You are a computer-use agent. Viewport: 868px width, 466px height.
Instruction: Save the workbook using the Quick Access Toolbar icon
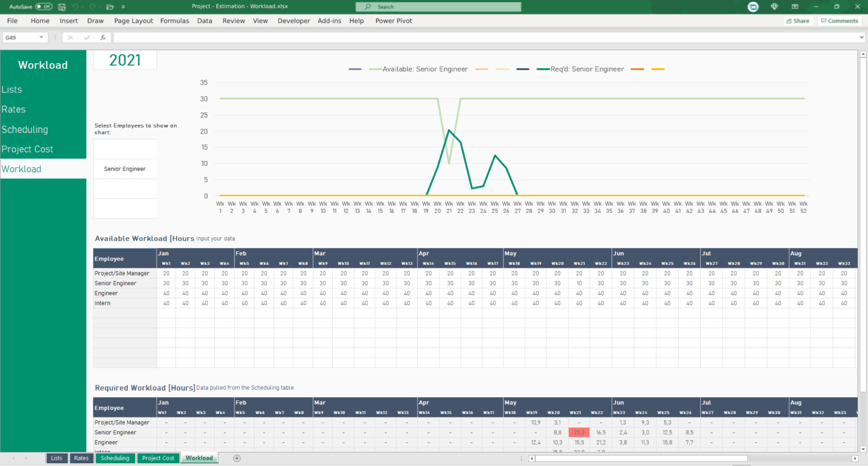tap(61, 7)
